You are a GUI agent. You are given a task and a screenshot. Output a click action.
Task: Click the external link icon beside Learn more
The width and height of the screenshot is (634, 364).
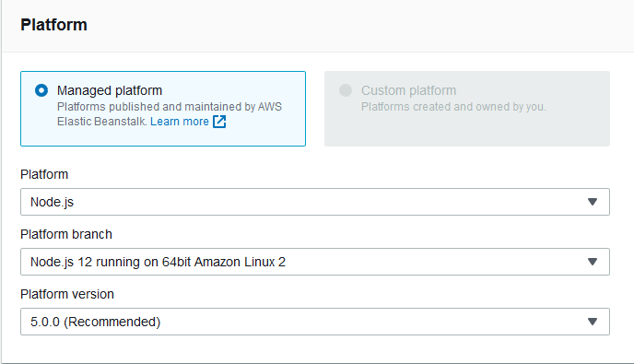click(219, 122)
